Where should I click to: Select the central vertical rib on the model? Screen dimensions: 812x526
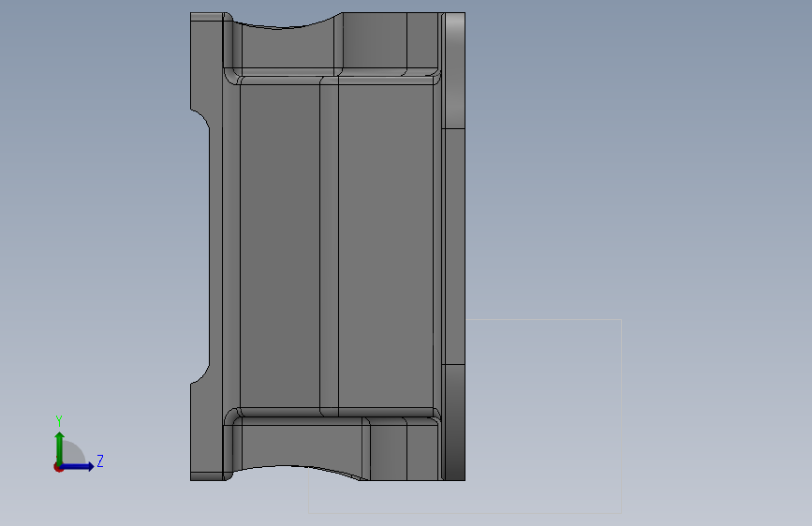click(329, 246)
